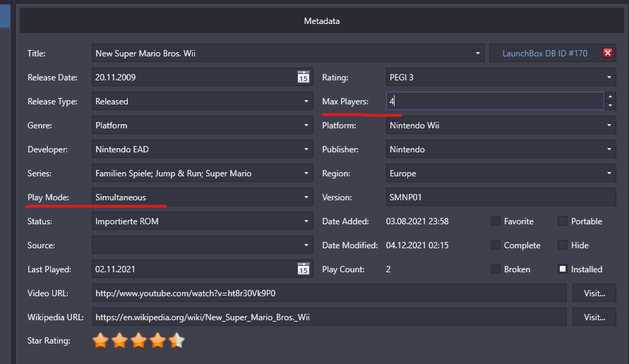Image resolution: width=629 pixels, height=364 pixels.
Task: Open the Developer dropdown showing Nintendo EAD
Action: tap(202, 149)
